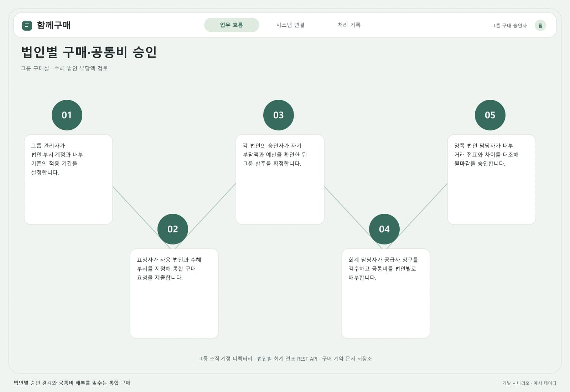570x392 pixels.
Task: Open the card about 그룹 관리자가 설정
Action: coord(68,180)
